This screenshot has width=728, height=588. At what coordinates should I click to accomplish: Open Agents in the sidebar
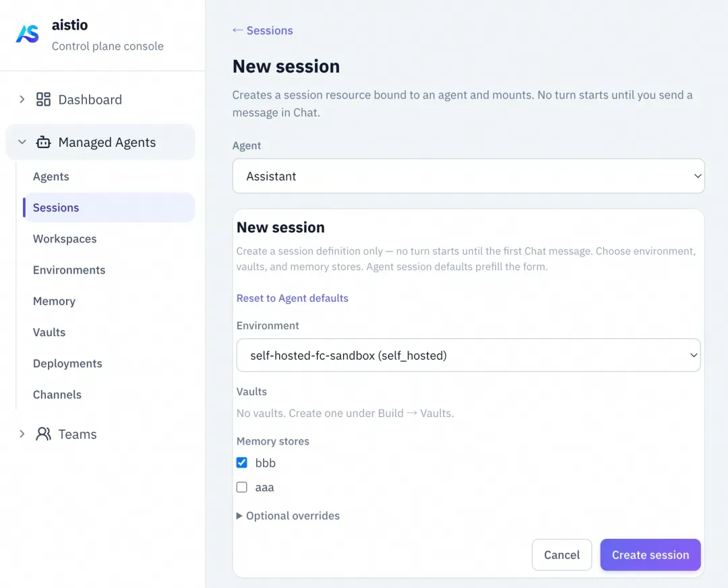coord(51,176)
